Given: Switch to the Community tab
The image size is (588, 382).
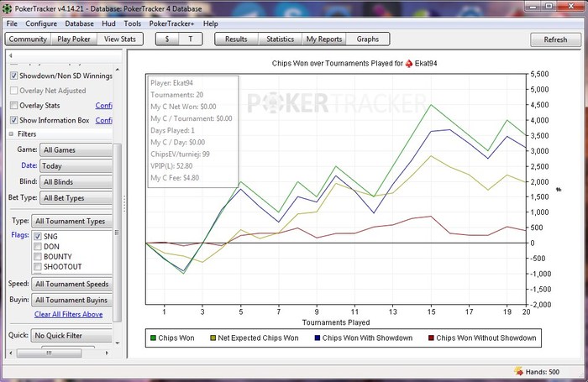Looking at the screenshot, I should click(28, 39).
